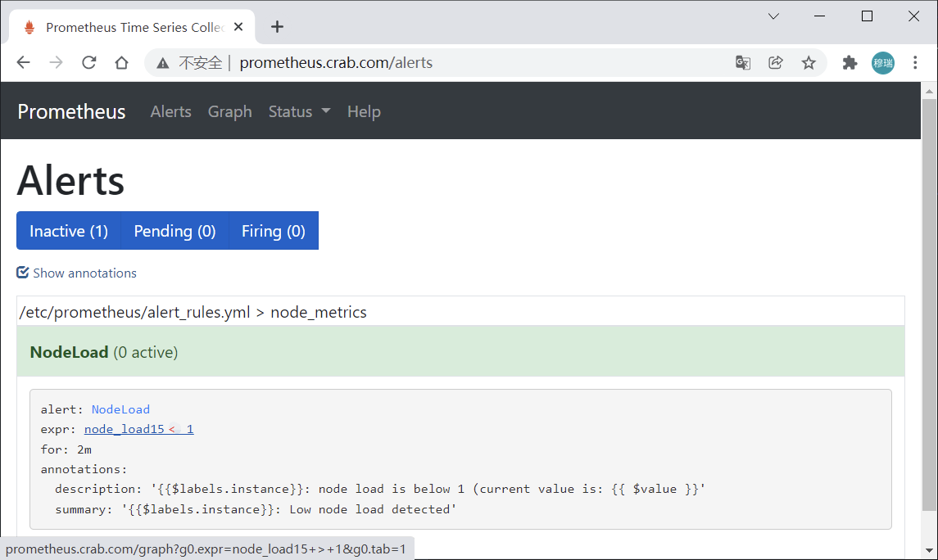Toggle the Inactive (1) alerts filter
The image size is (938, 560).
[69, 231]
